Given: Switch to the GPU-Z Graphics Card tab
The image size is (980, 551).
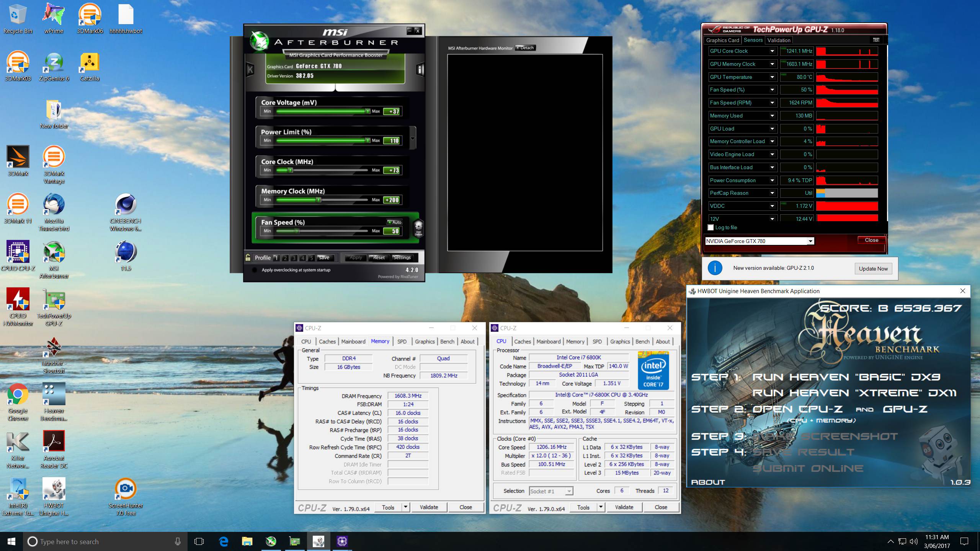Looking at the screenshot, I should [x=722, y=40].
